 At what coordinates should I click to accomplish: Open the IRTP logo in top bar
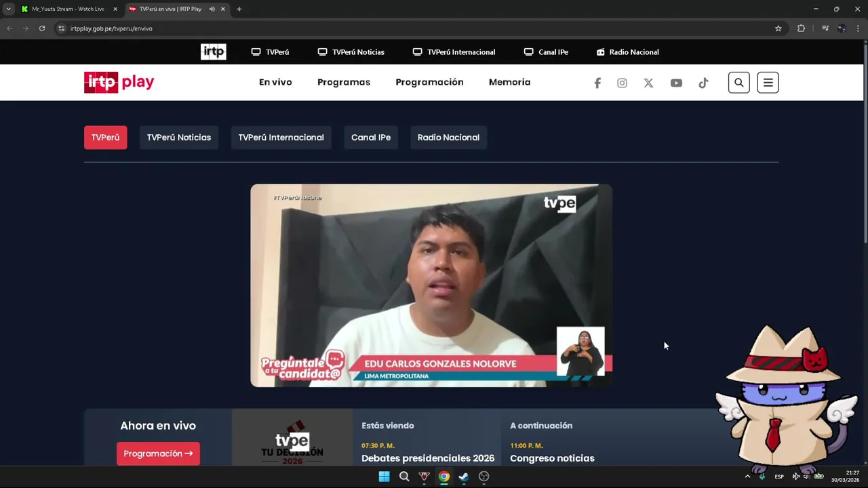[213, 52]
